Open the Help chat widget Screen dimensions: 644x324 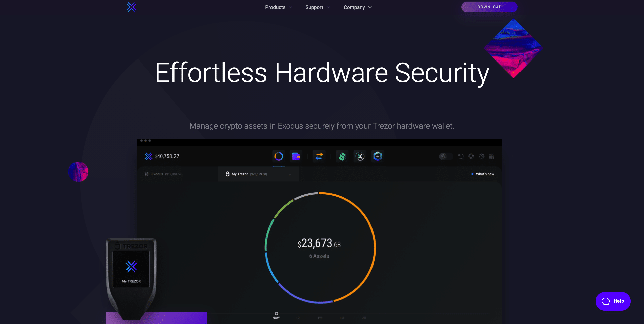click(x=613, y=301)
